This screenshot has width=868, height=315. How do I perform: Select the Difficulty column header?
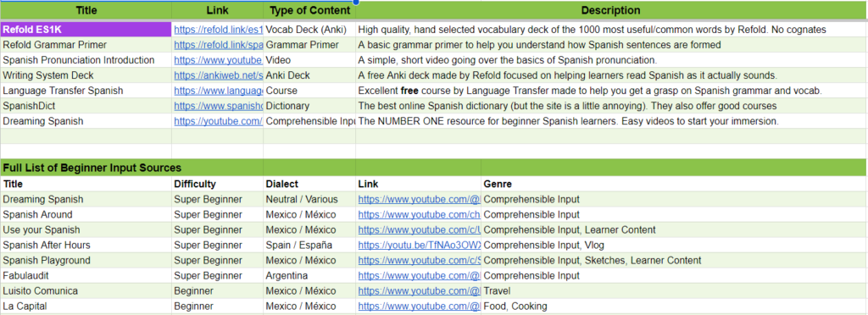[218, 184]
